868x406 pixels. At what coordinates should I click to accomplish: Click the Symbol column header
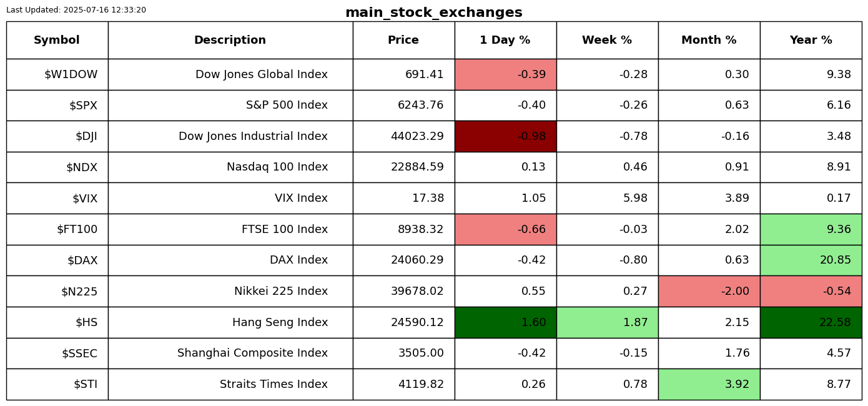tap(57, 41)
